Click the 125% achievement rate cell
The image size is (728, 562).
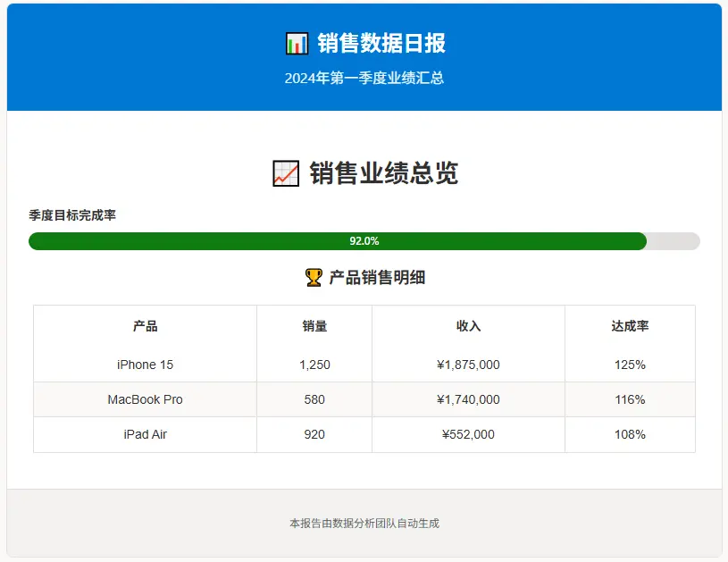click(x=630, y=365)
